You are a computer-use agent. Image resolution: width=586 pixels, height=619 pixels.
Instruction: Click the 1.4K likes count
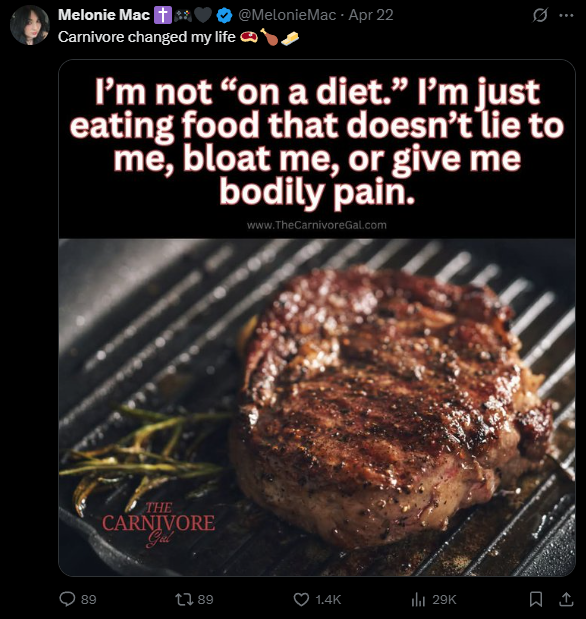click(x=328, y=599)
